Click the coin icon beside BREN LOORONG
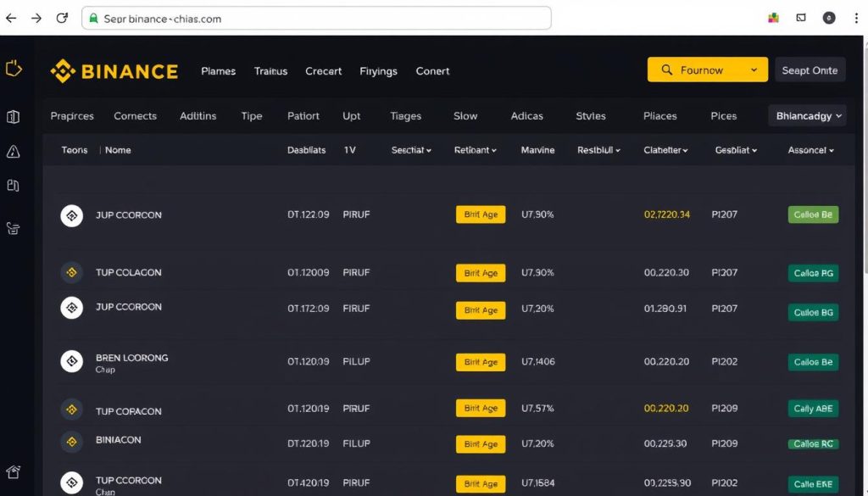 [71, 361]
